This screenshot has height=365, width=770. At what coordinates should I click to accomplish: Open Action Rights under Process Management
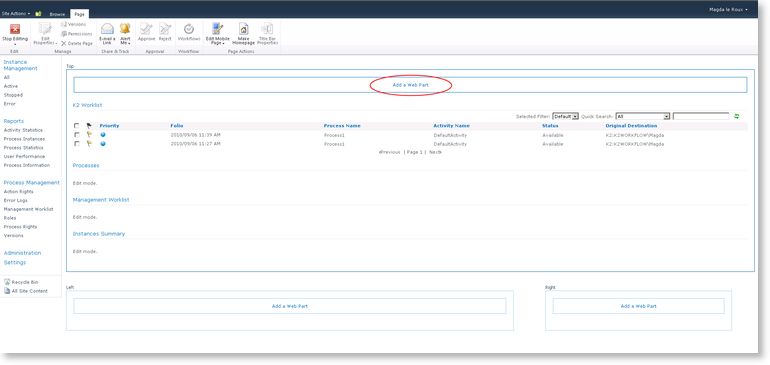(19, 192)
